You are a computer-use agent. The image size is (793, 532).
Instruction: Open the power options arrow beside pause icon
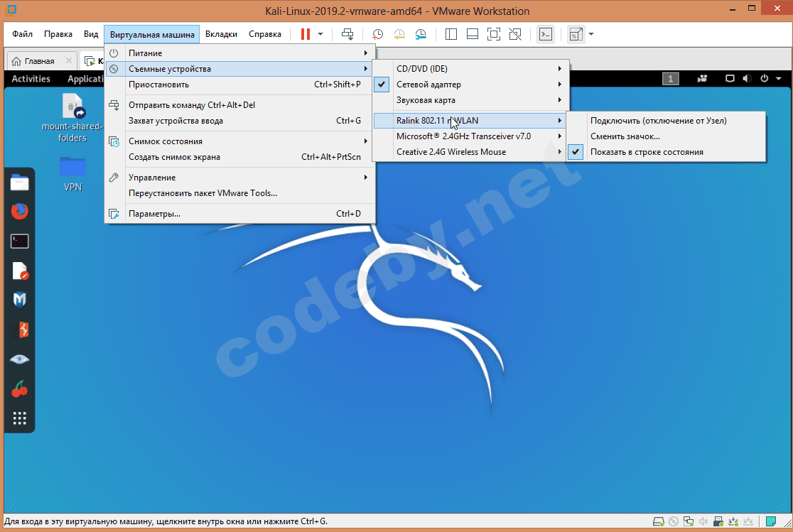pyautogui.click(x=320, y=34)
